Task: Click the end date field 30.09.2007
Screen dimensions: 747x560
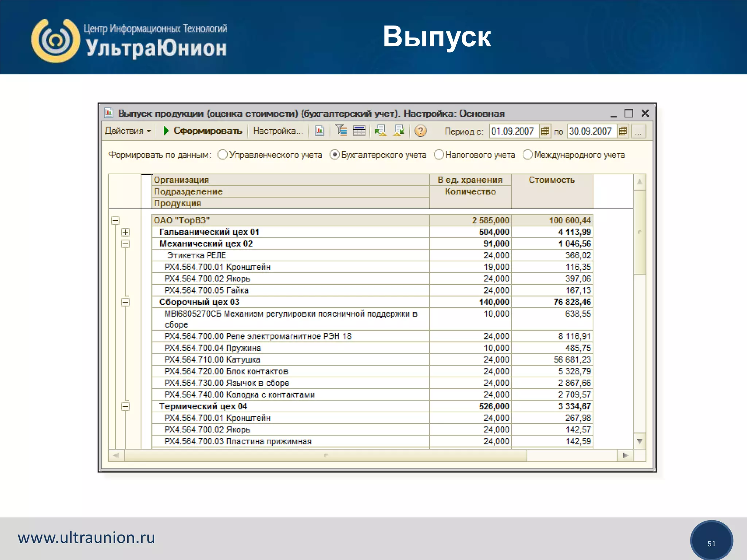Action: click(x=592, y=131)
